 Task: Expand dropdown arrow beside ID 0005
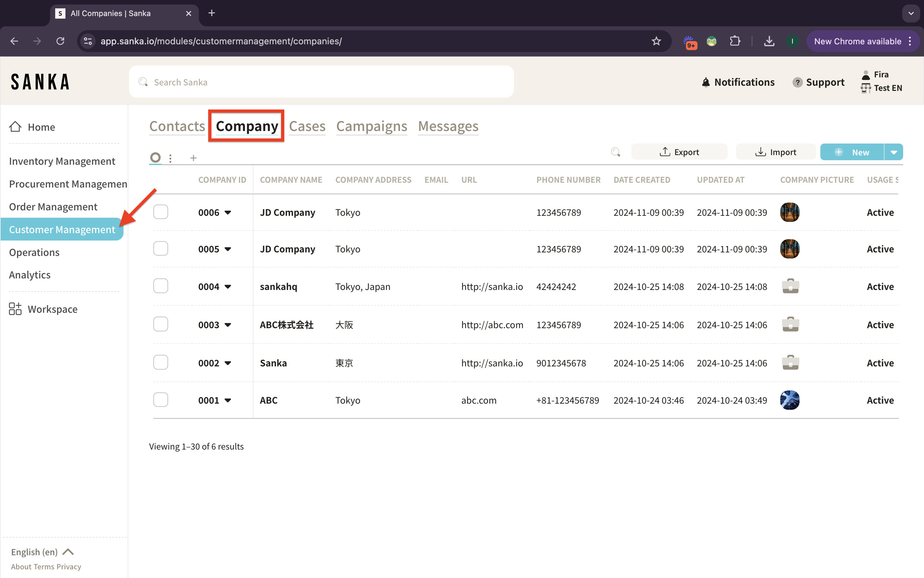coord(228,249)
